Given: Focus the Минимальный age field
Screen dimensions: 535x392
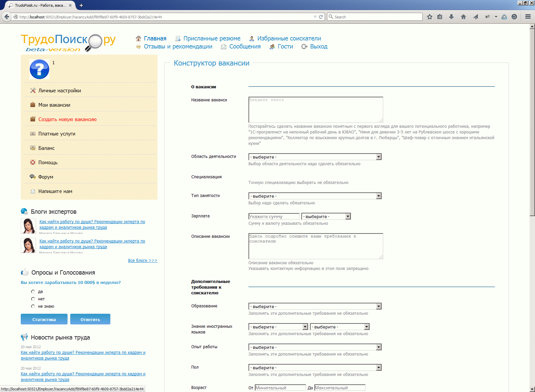Looking at the screenshot, I should pos(280,388).
